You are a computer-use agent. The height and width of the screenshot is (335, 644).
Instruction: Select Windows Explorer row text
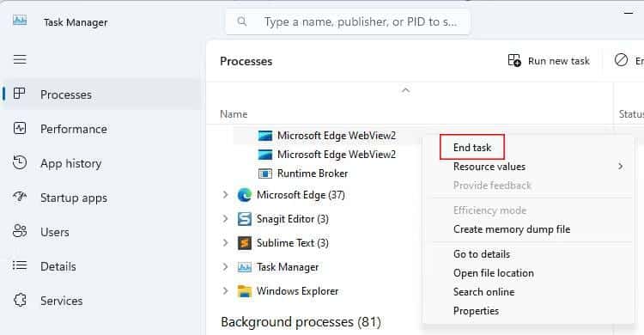297,291
